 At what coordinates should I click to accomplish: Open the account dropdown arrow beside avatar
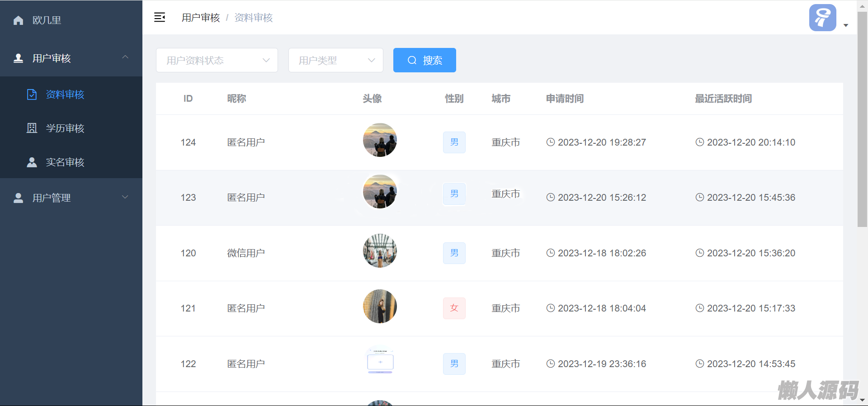[846, 25]
